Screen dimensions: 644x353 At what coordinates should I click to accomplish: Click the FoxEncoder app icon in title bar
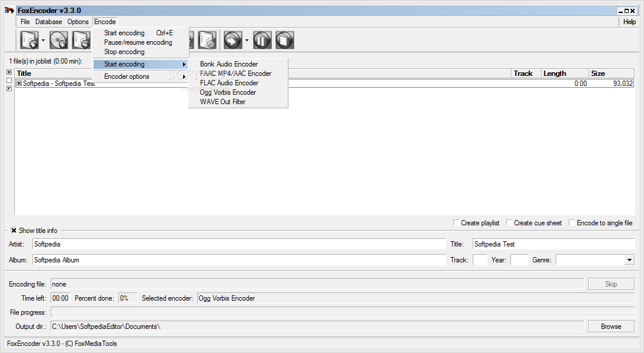click(x=9, y=10)
